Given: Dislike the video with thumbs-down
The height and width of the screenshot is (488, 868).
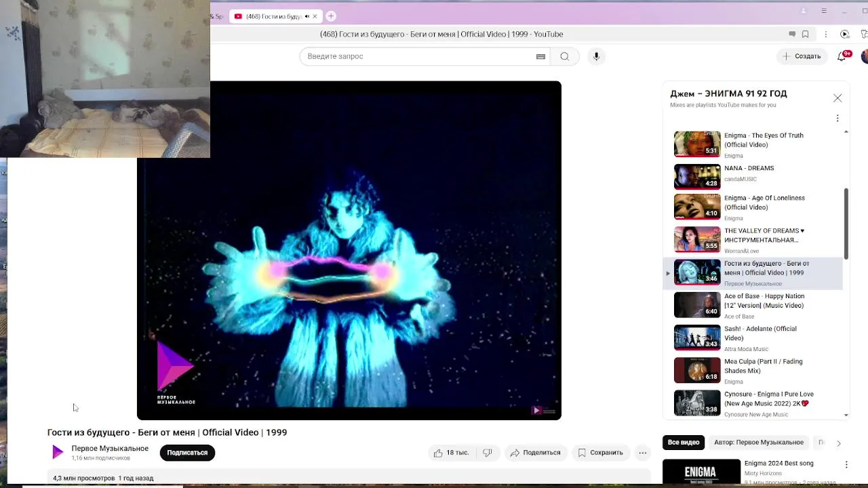Looking at the screenshot, I should pyautogui.click(x=488, y=453).
